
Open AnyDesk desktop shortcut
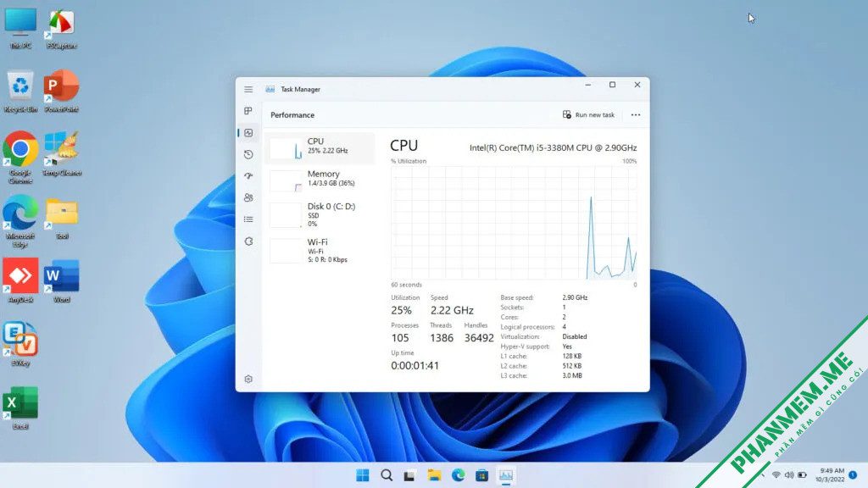click(x=20, y=280)
